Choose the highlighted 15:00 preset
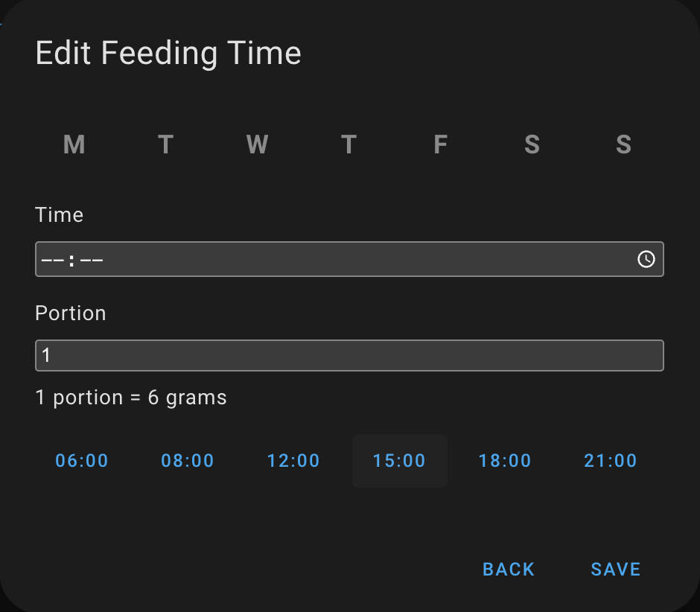700x612 pixels. coord(399,461)
